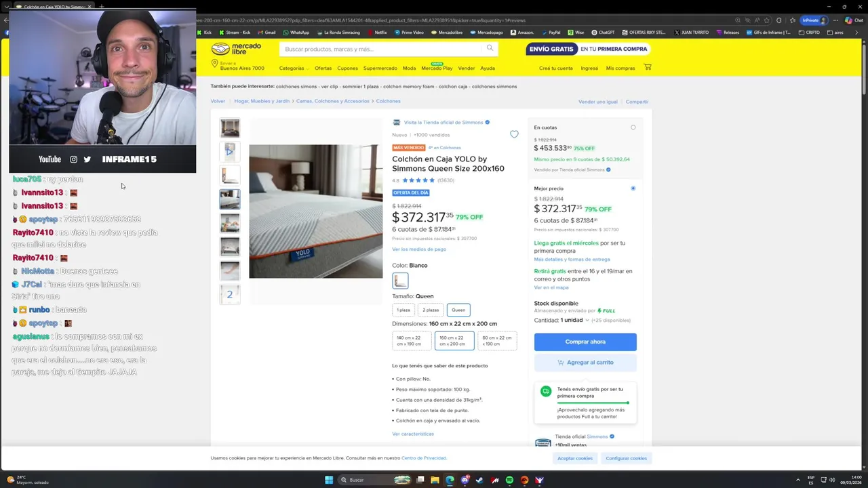Open the Ayuda menu item
This screenshot has width=868, height=488.
pyautogui.click(x=488, y=68)
